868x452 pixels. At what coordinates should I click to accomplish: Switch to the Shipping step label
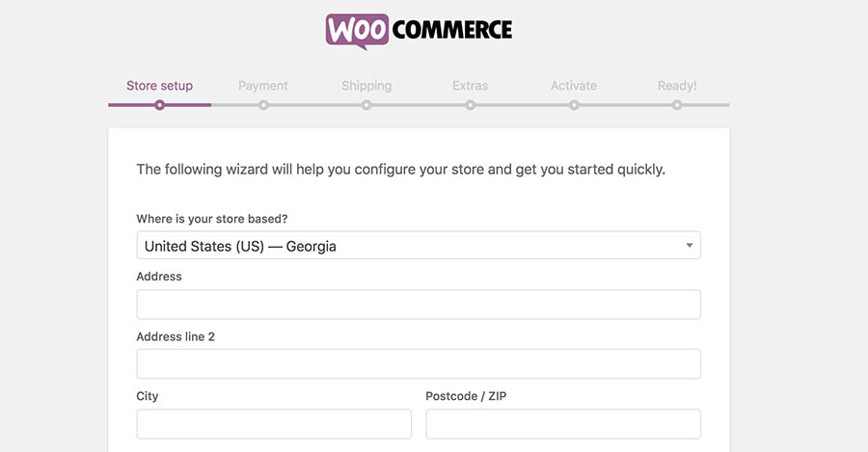pyautogui.click(x=366, y=86)
